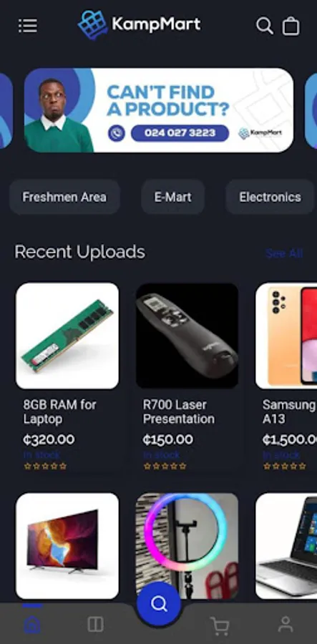Select the Freshmen Area category
This screenshot has height=644, width=317.
click(x=64, y=197)
